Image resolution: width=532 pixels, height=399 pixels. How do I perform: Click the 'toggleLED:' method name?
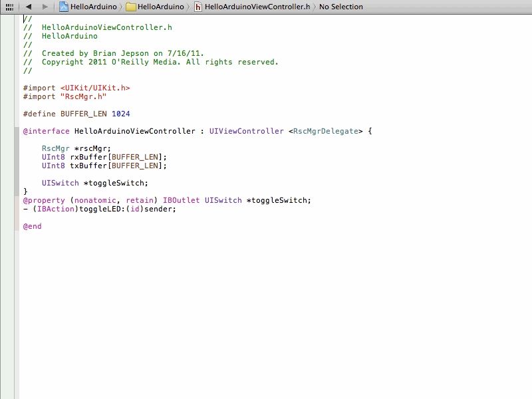[x=102, y=209]
